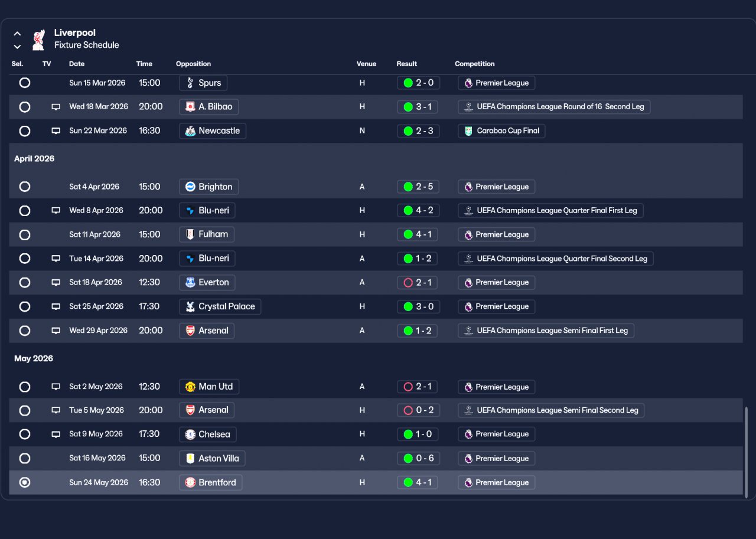Click the Crystal Palace club badge icon
Image resolution: width=756 pixels, height=539 pixels.
pyautogui.click(x=190, y=306)
